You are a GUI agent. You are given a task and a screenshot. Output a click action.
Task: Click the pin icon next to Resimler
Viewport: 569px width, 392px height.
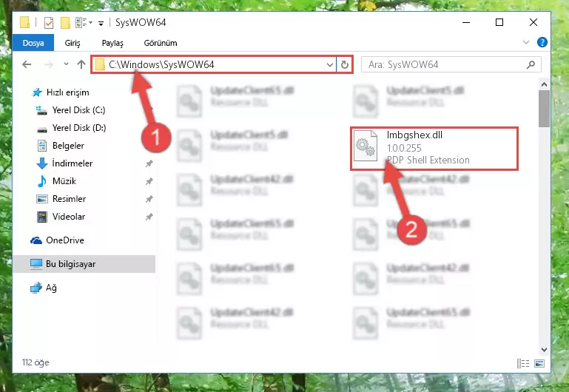(149, 199)
